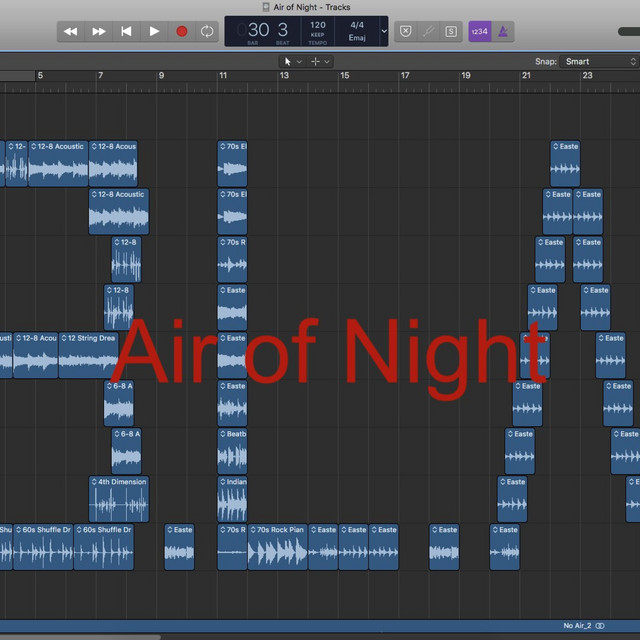Toggle the Solo button in the toolbar
Image resolution: width=640 pixels, height=640 pixels.
(x=451, y=31)
